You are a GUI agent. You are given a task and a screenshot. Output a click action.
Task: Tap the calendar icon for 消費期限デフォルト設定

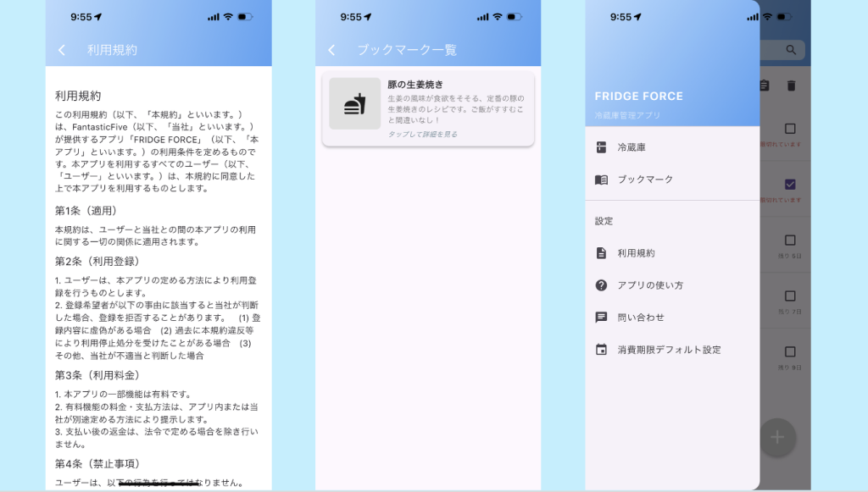601,350
